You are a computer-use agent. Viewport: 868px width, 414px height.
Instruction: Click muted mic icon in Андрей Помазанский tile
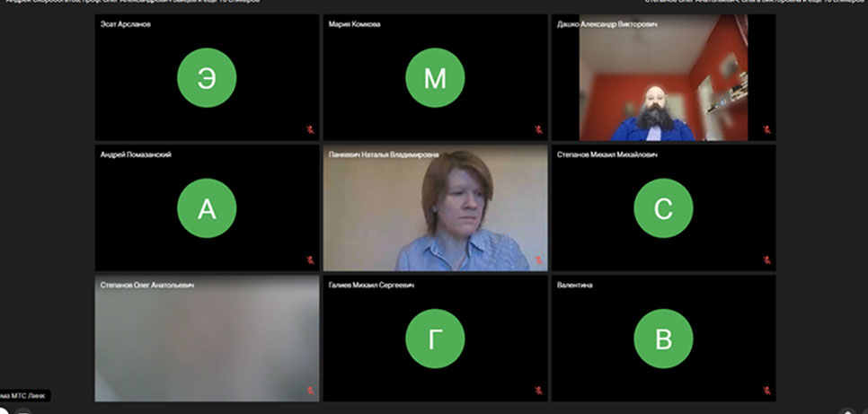(x=311, y=260)
